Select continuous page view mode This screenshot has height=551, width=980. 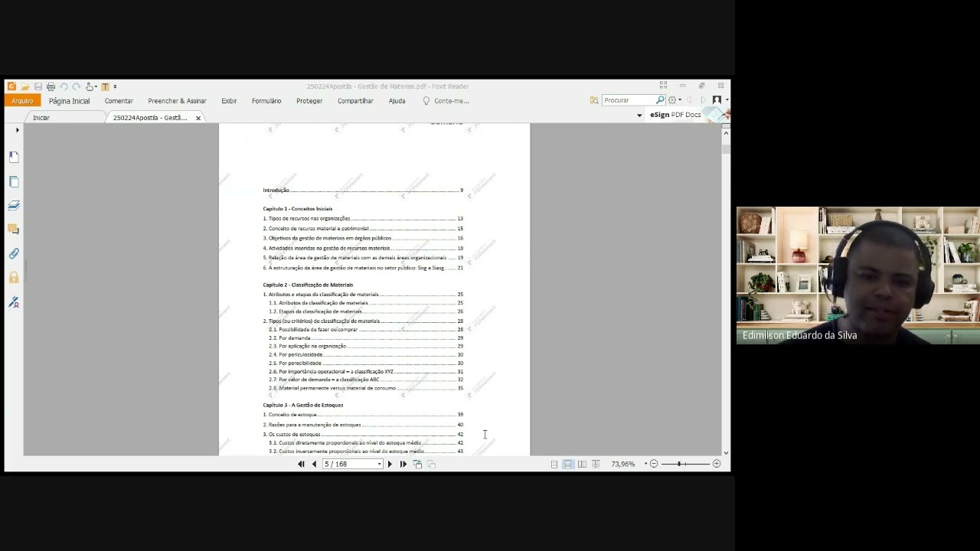(568, 464)
